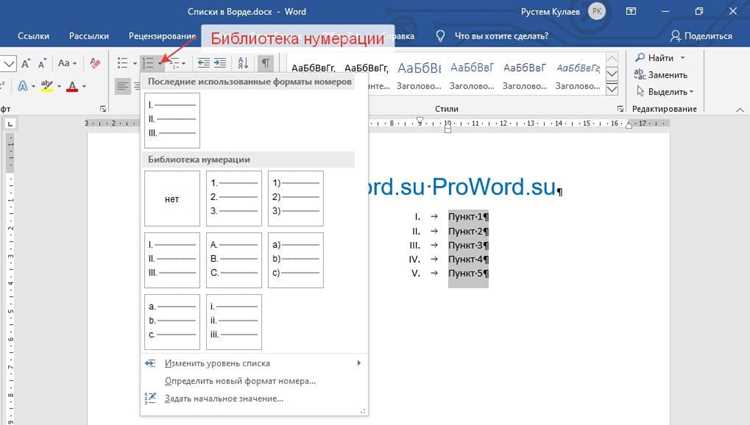Select the A. B. C. numbering format

point(234,260)
